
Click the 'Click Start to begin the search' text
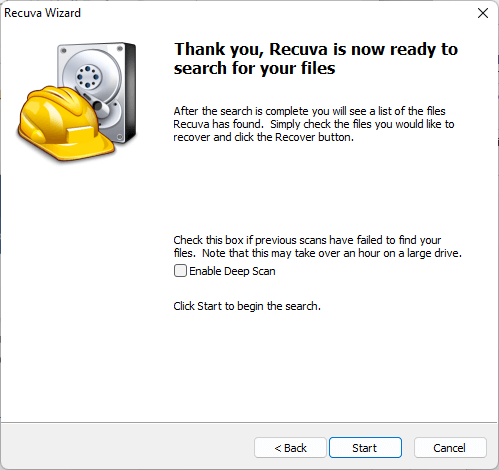tap(247, 306)
